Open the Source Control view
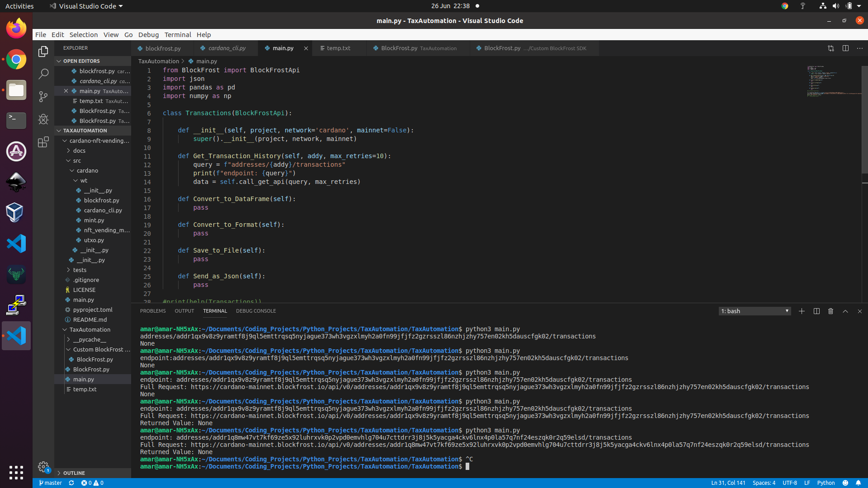 pyautogui.click(x=43, y=97)
